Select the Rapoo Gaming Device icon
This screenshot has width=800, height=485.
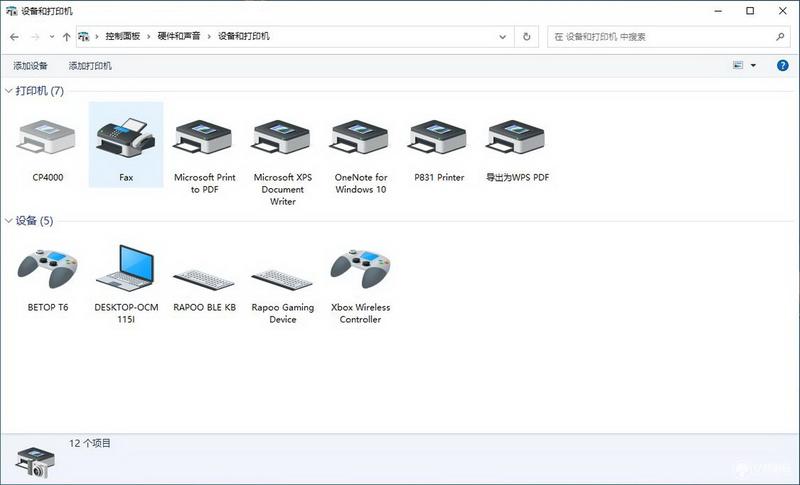(282, 279)
